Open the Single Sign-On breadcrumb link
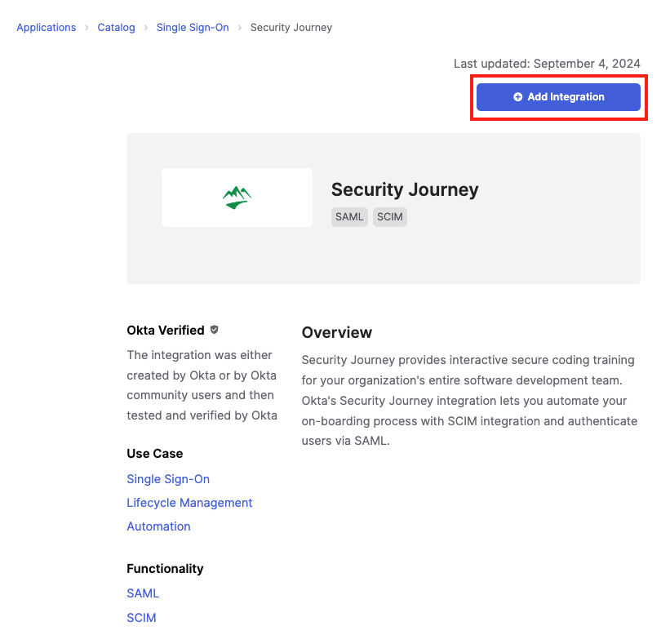 tap(193, 28)
